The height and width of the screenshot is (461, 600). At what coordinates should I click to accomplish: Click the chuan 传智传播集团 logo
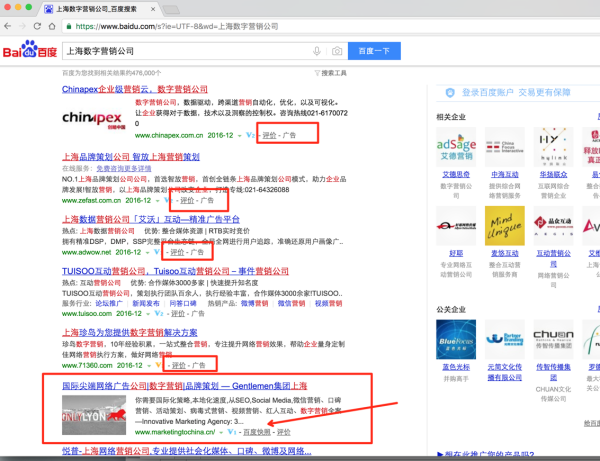click(x=553, y=339)
